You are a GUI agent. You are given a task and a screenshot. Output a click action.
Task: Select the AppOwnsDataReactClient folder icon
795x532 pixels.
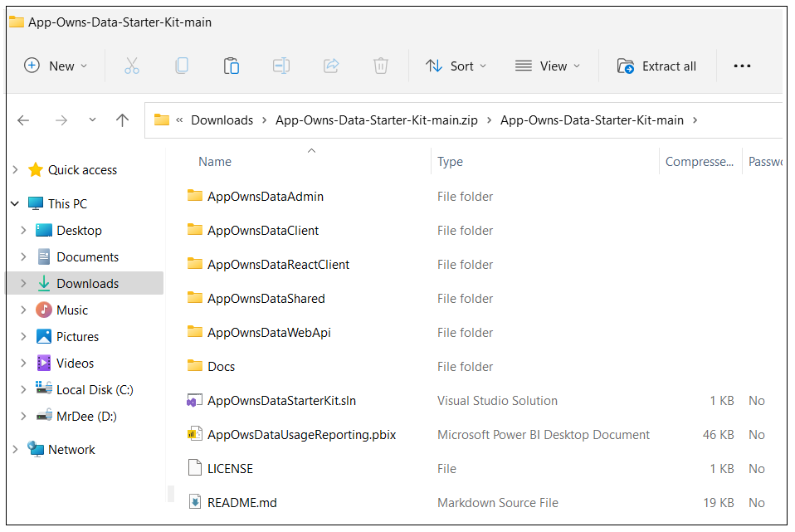pos(195,263)
